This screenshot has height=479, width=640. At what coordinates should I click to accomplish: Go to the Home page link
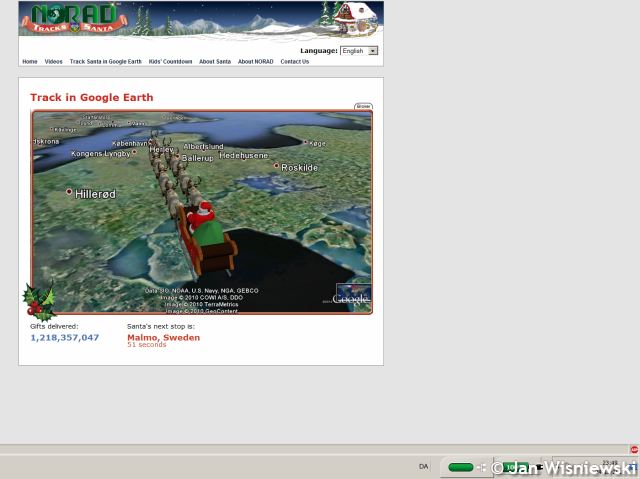[x=30, y=62]
